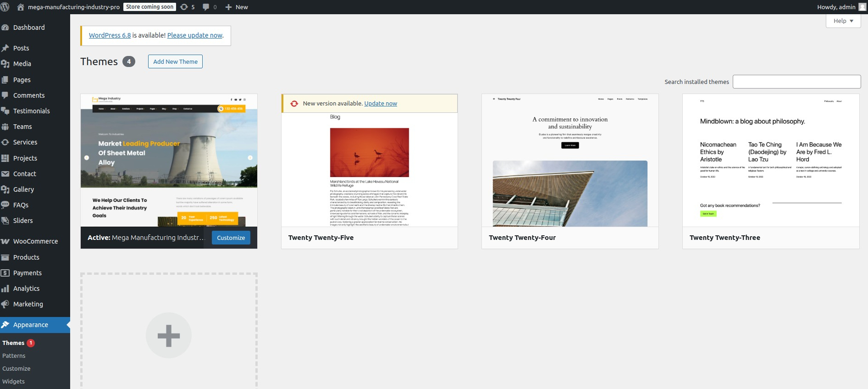868x389 pixels.
Task: Click the Sliders icon
Action: pos(6,221)
